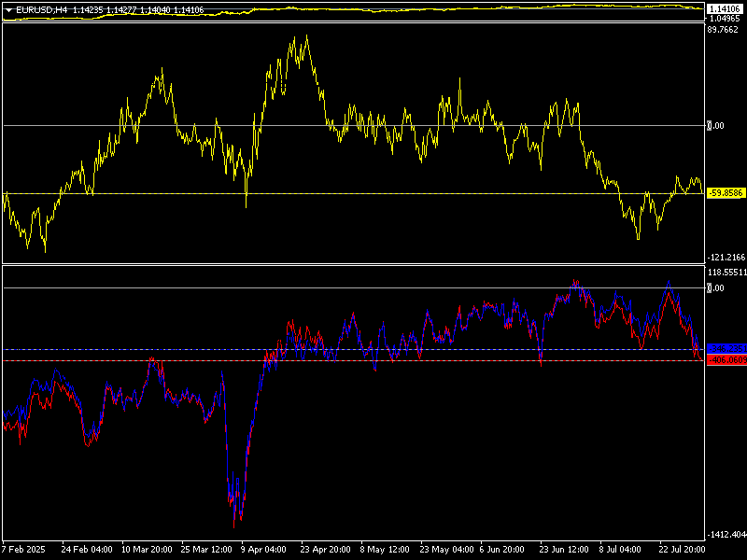Click the 25 Mar 12:00 time label

[x=206, y=550]
